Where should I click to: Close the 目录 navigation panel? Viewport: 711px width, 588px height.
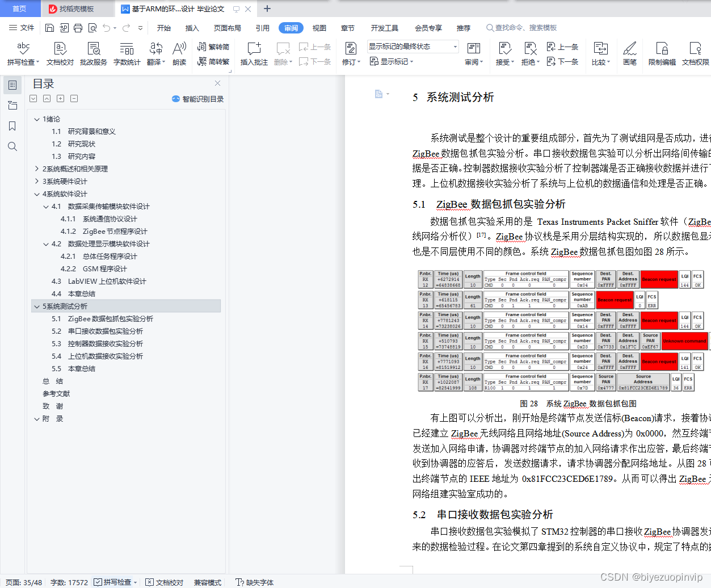click(217, 83)
